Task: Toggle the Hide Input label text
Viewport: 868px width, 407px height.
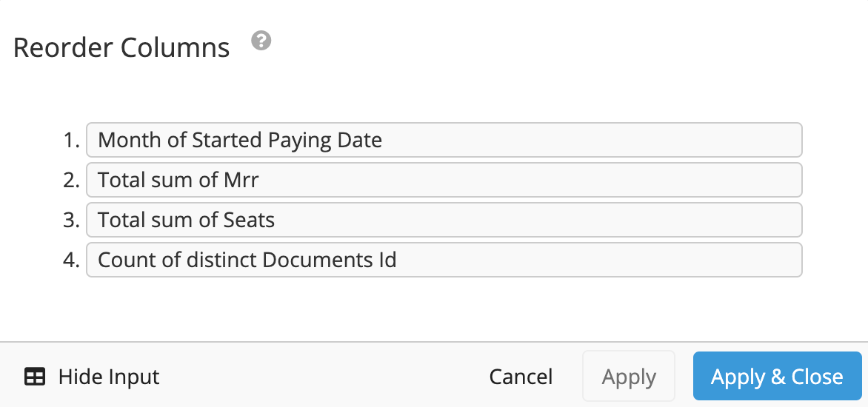Action: pos(109,377)
